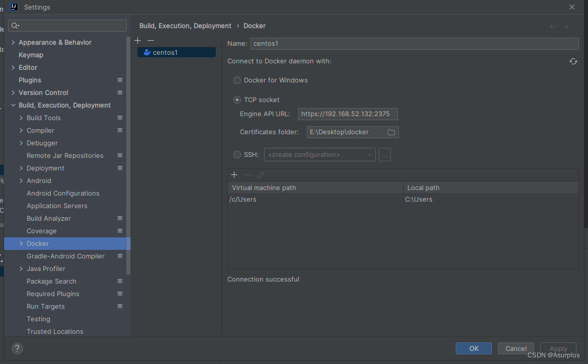Click the settings tree vertical scrollbar
The image size is (588, 364).
tap(128, 155)
